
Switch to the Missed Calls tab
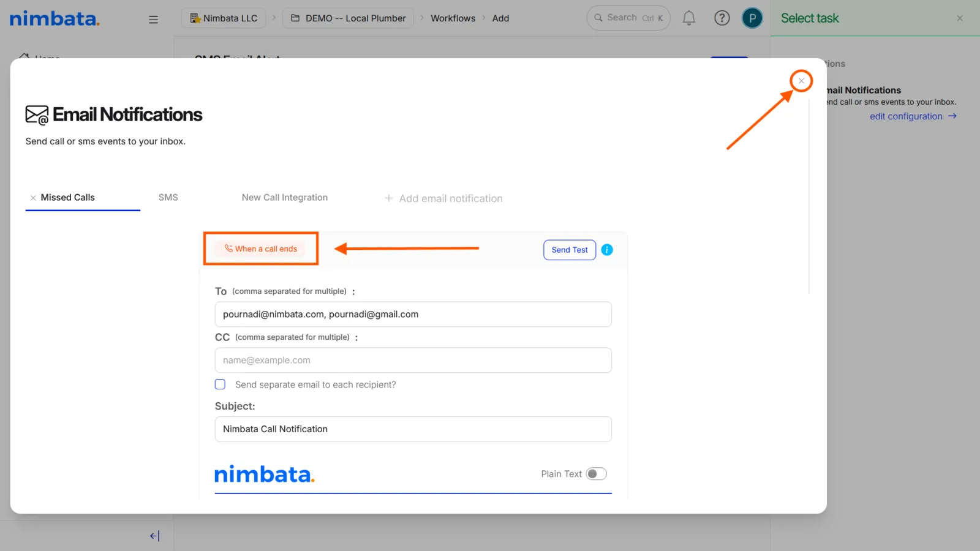tap(67, 197)
